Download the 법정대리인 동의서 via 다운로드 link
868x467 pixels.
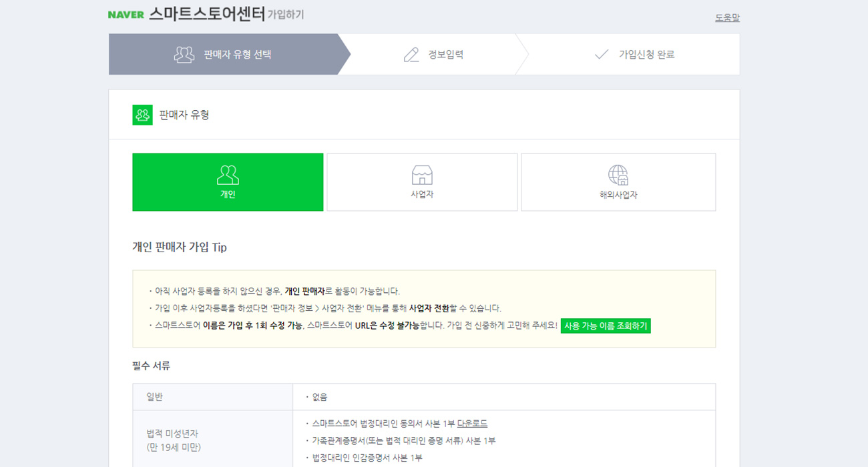[x=472, y=424]
